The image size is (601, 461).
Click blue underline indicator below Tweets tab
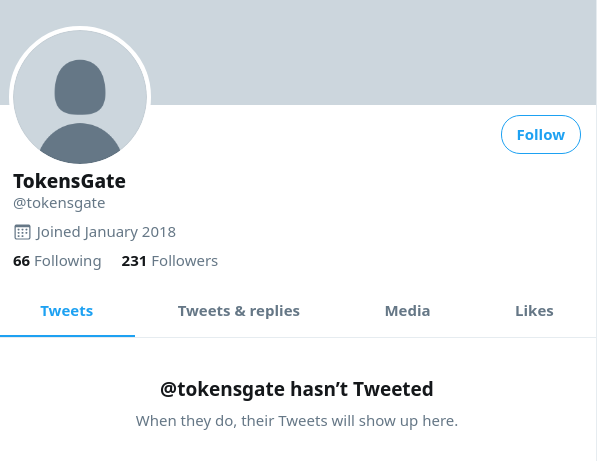pyautogui.click(x=67, y=336)
